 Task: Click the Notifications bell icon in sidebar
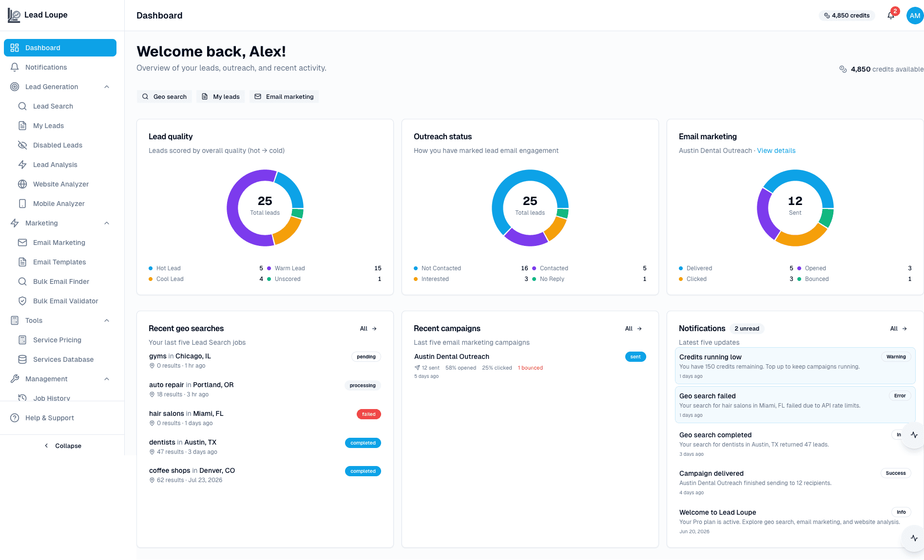15,67
